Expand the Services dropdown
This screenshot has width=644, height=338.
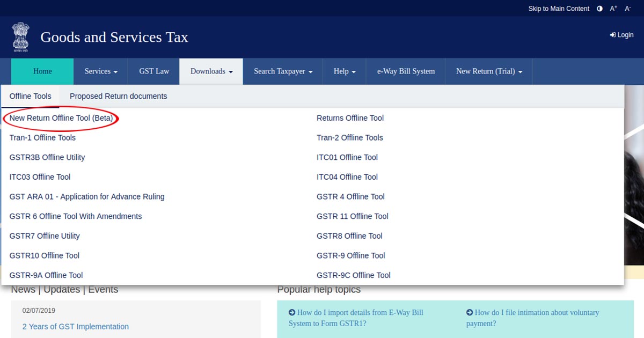(101, 71)
